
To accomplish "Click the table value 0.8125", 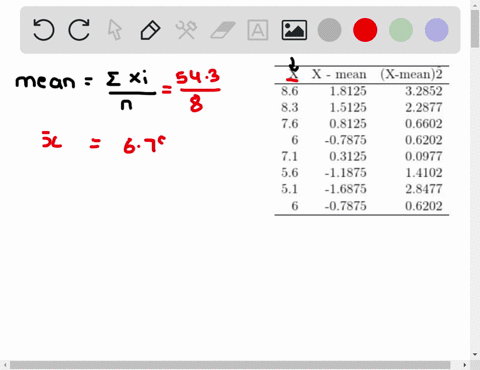I will pyautogui.click(x=348, y=124).
